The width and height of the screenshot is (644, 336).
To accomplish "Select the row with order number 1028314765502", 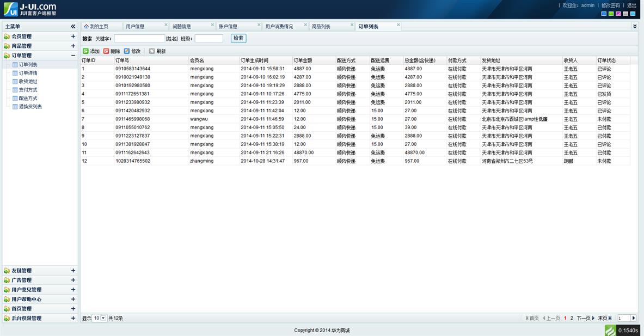I will (x=355, y=161).
